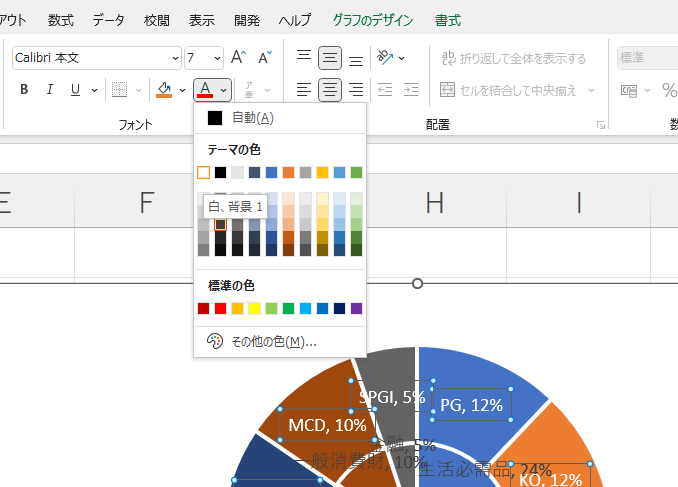Align text right

(356, 90)
